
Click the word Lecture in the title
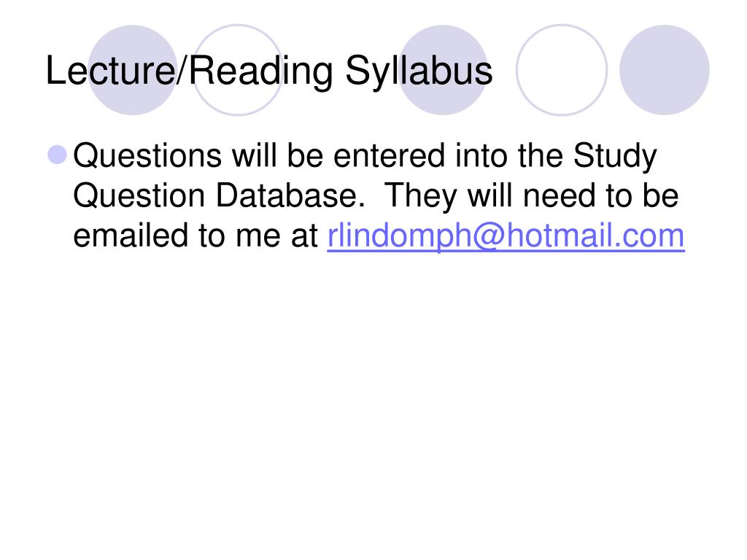click(111, 71)
